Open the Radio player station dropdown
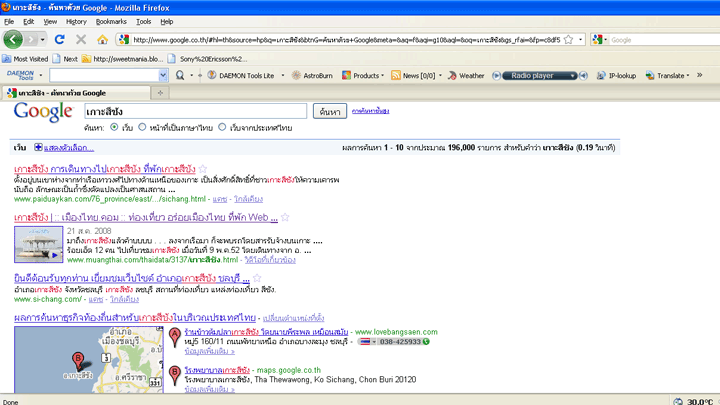Screen dimensions: 720x405 (573, 76)
